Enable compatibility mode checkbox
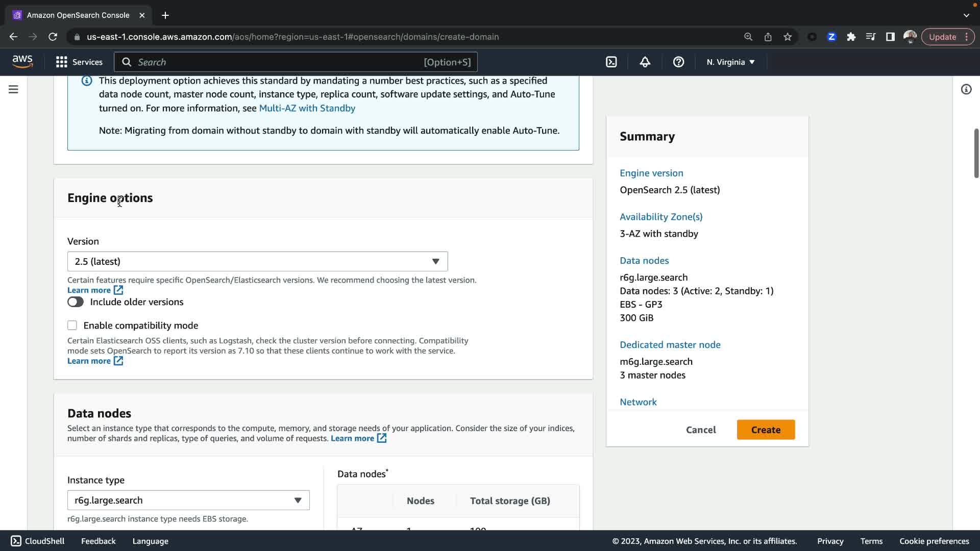This screenshot has height=551, width=980. [x=72, y=325]
